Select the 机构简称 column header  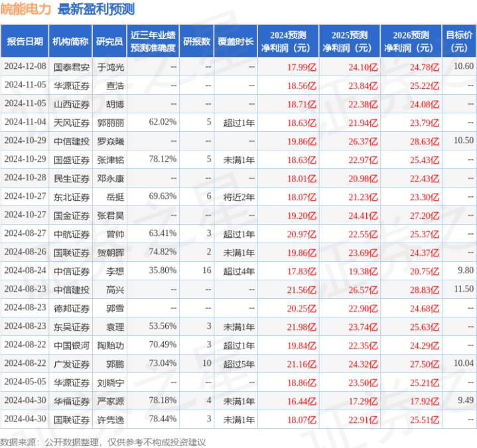coord(70,41)
